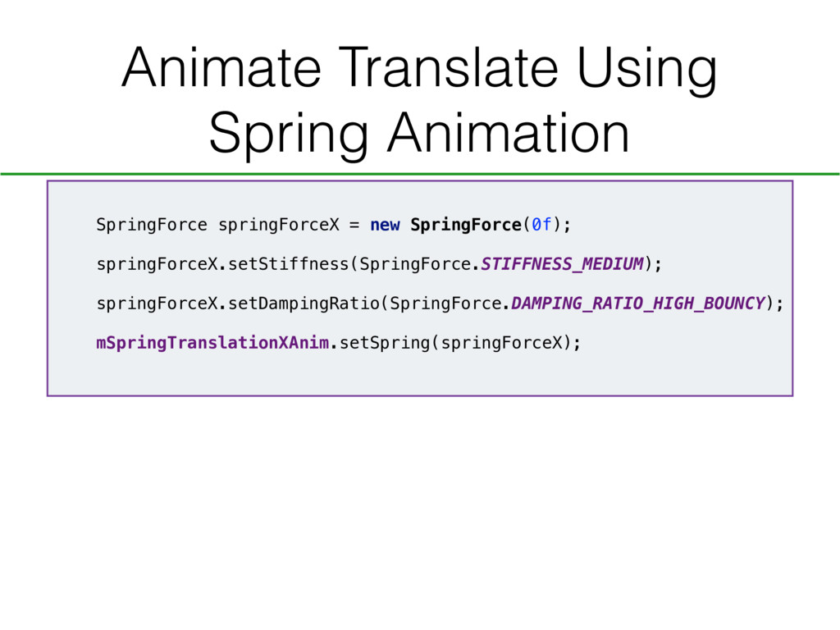The width and height of the screenshot is (840, 630).
Task: Click the constant 'STIFFNESS_MEDIUM'
Action: point(562,264)
